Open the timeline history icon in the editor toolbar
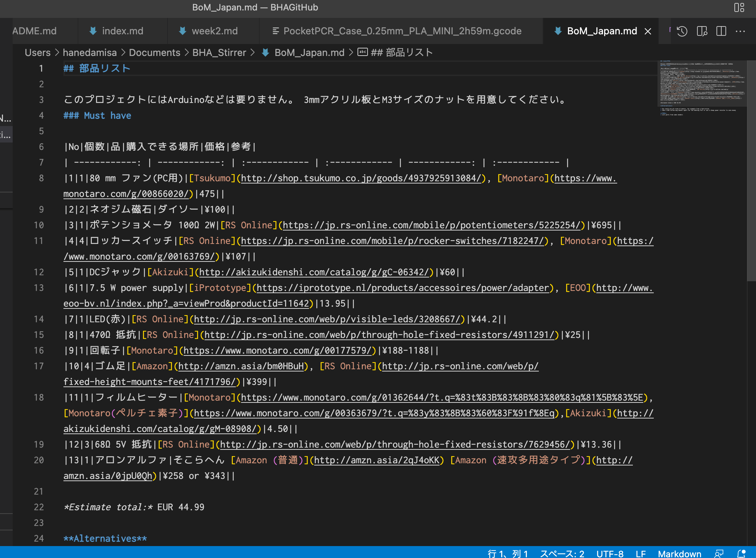 (x=682, y=31)
